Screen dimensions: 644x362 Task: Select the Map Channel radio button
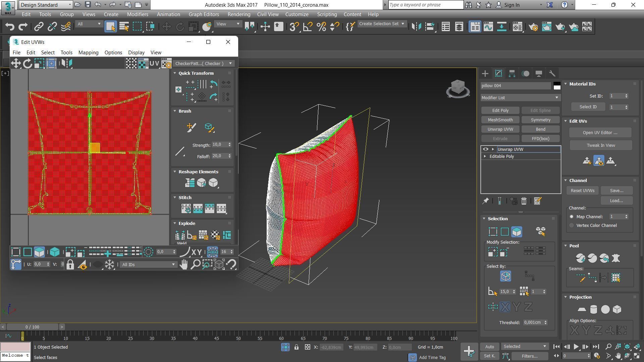pyautogui.click(x=572, y=217)
